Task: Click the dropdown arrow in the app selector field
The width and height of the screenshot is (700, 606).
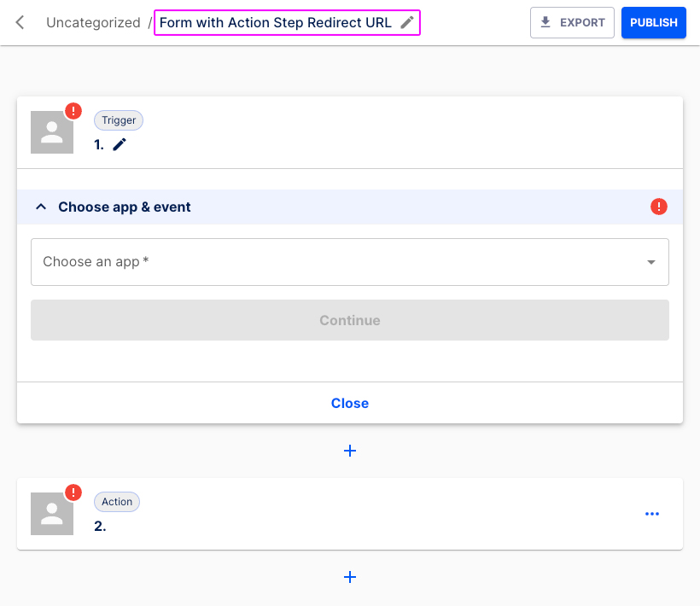Action: (x=651, y=262)
